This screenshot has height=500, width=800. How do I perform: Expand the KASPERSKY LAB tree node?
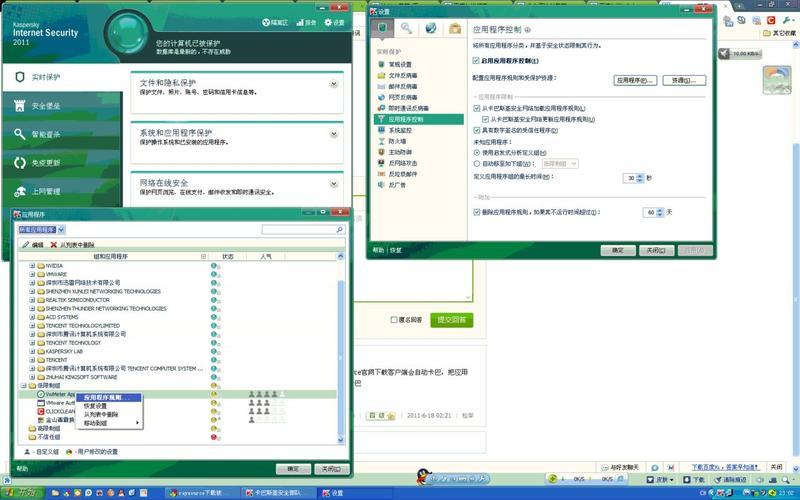pos(32,352)
